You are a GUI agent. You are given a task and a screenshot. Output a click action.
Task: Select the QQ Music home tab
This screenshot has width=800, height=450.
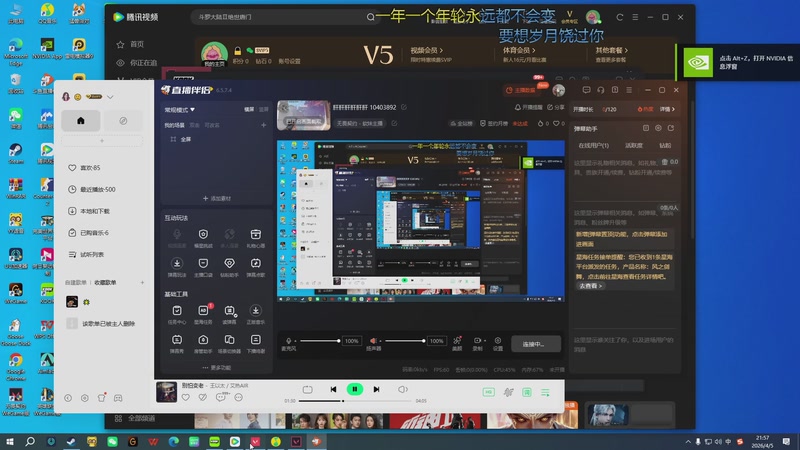[81, 121]
